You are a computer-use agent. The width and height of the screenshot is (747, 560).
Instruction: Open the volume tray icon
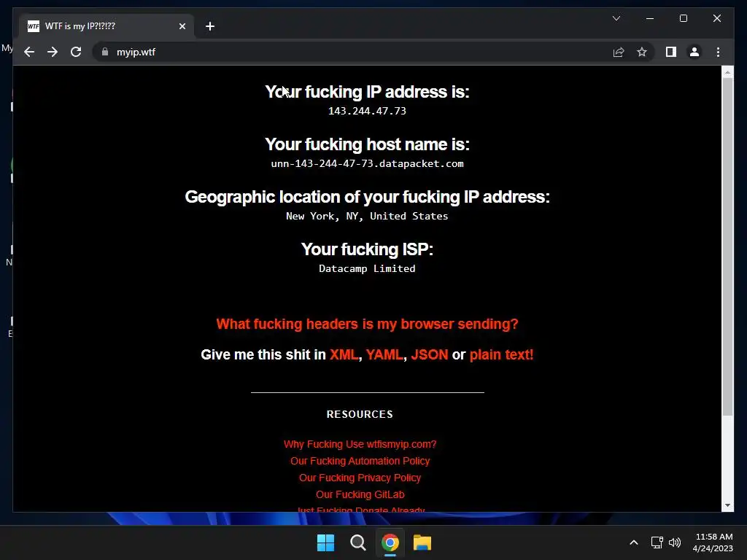coord(675,542)
